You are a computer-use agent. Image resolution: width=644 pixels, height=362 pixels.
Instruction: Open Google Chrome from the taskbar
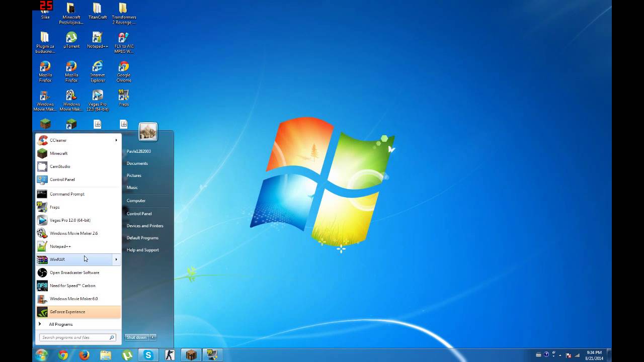[x=63, y=355]
